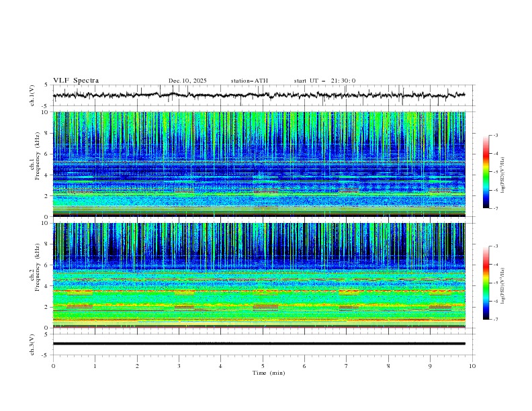Click the ch.3 black waveform band
Viewport: 532px width, 411px height.
(259, 344)
